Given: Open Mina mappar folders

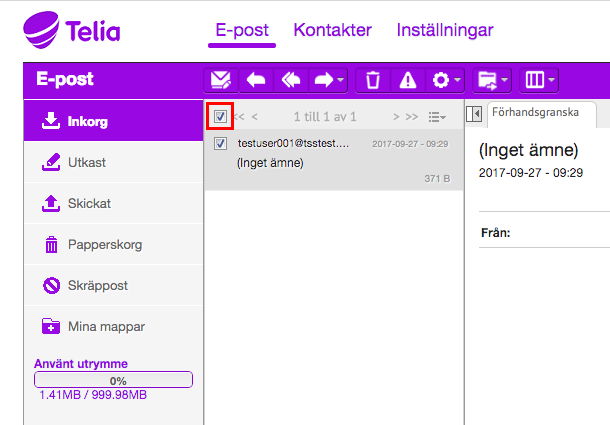Looking at the screenshot, I should point(113,326).
